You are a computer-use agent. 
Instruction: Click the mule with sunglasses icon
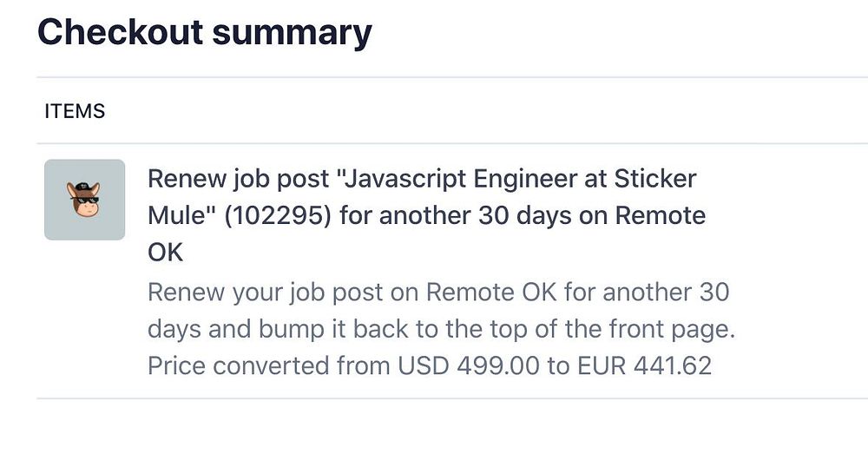[84, 199]
